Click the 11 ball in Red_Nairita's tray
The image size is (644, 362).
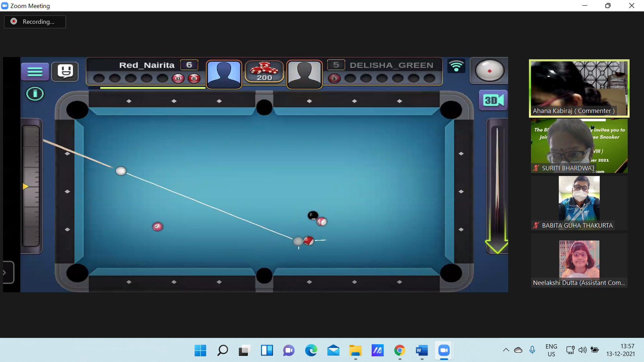(x=194, y=78)
